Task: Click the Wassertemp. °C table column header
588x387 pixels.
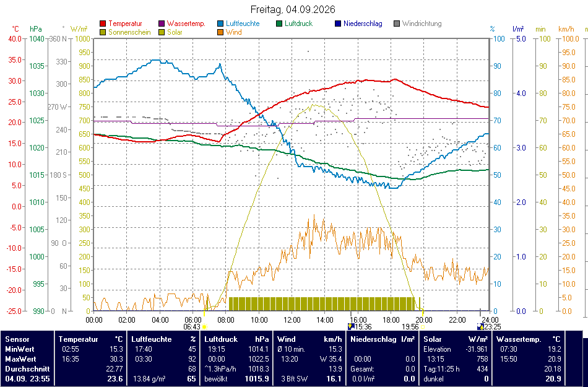Action: pos(529,339)
